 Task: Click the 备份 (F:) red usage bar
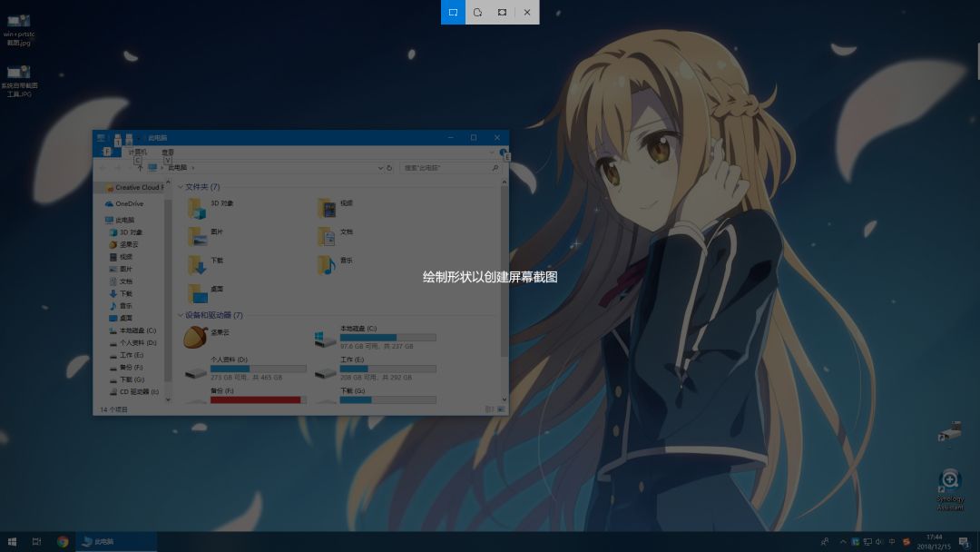point(258,399)
